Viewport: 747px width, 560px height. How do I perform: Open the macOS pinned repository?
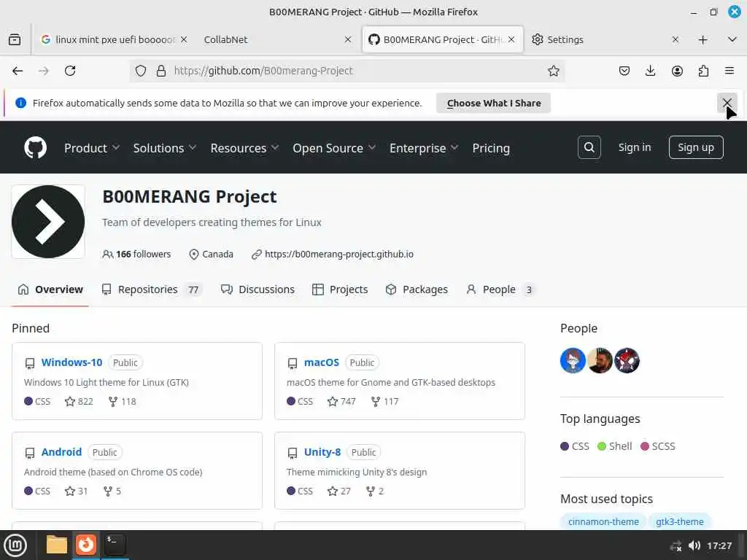(321, 362)
